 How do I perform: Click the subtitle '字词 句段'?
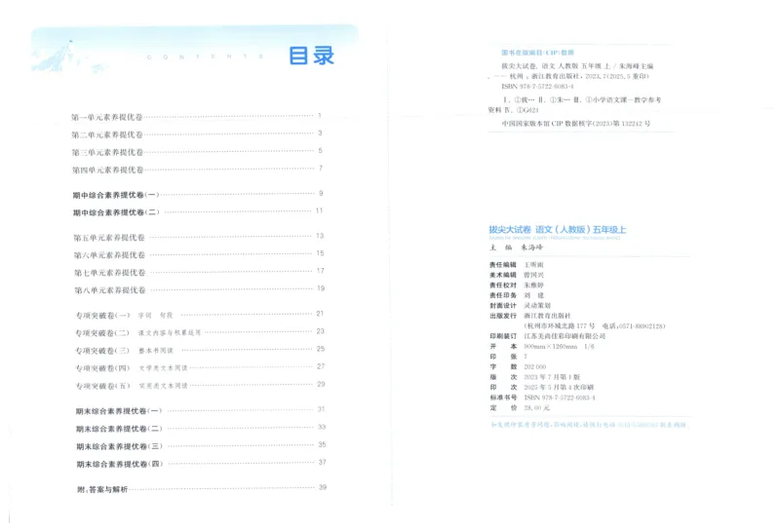tap(155, 316)
